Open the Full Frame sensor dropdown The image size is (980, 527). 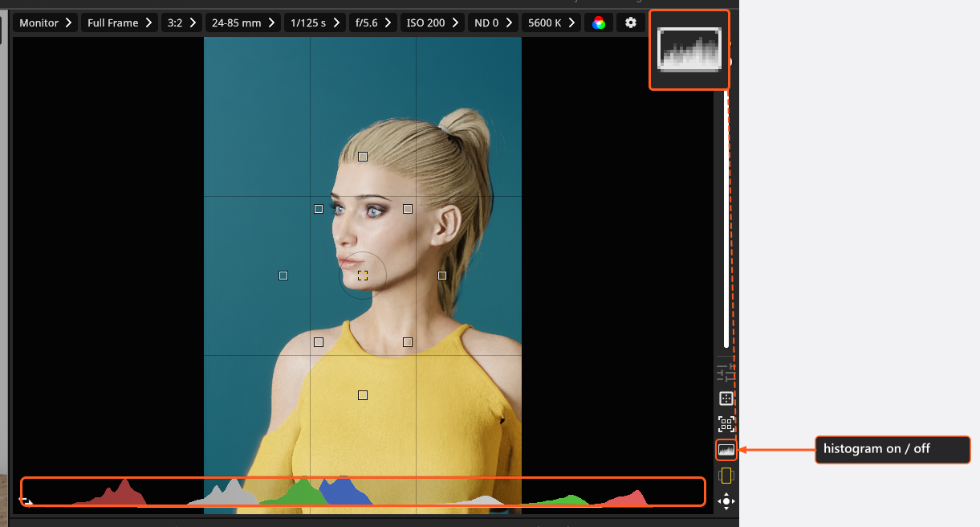[x=119, y=22]
